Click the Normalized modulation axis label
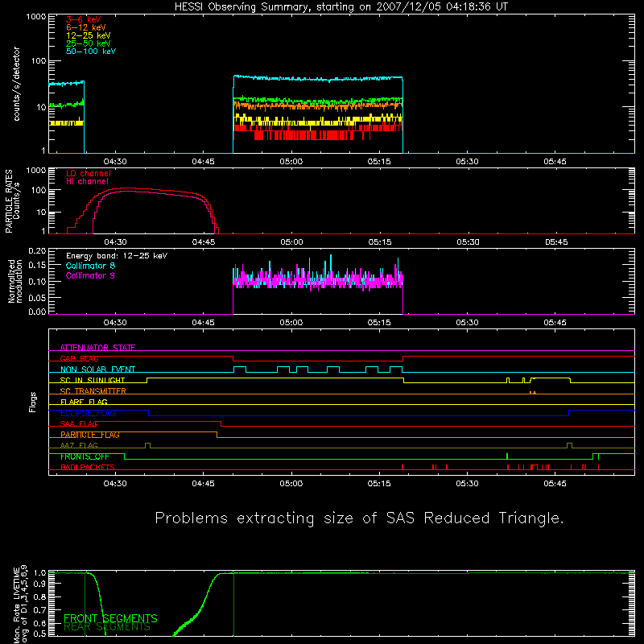The width and height of the screenshot is (644, 644). tap(15, 281)
